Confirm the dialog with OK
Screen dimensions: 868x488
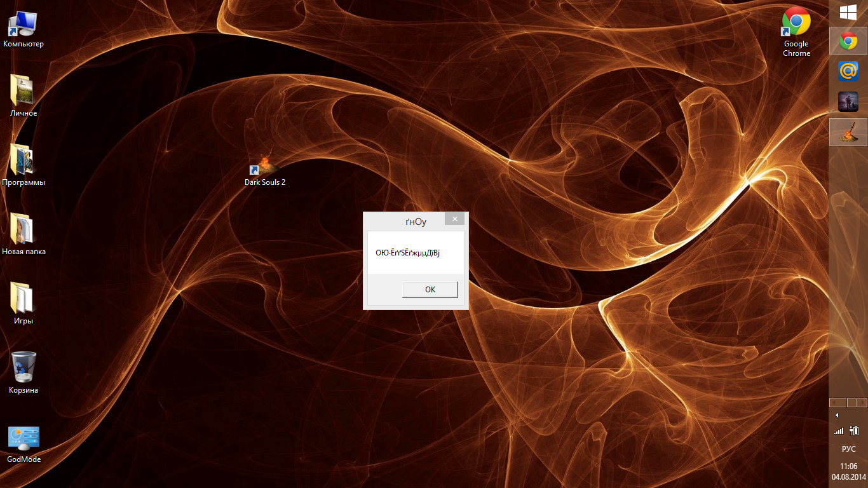[x=430, y=289]
